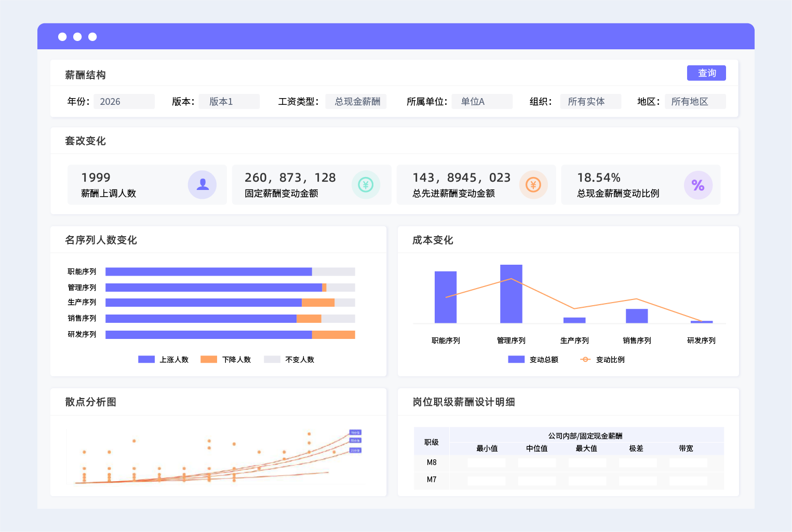Viewport: 792px width, 532px height.
Task: Click the top percentile tag in scatter chart
Action: click(355, 432)
